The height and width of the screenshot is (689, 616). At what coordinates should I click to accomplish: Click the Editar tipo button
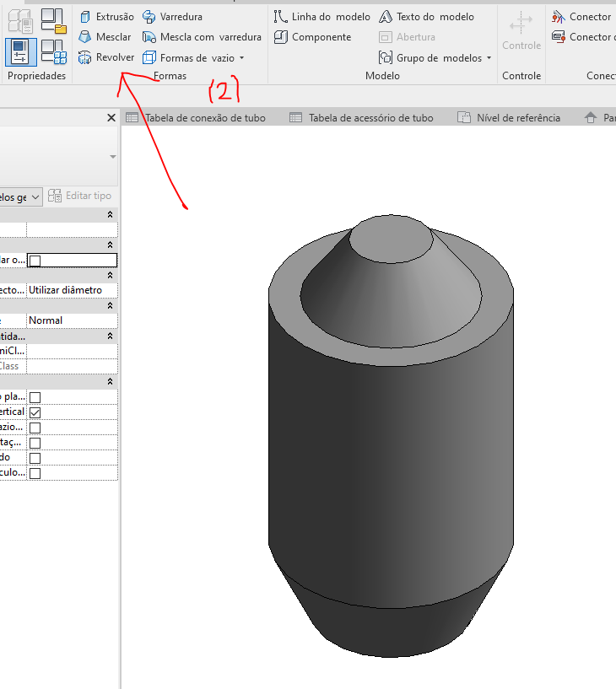[80, 196]
